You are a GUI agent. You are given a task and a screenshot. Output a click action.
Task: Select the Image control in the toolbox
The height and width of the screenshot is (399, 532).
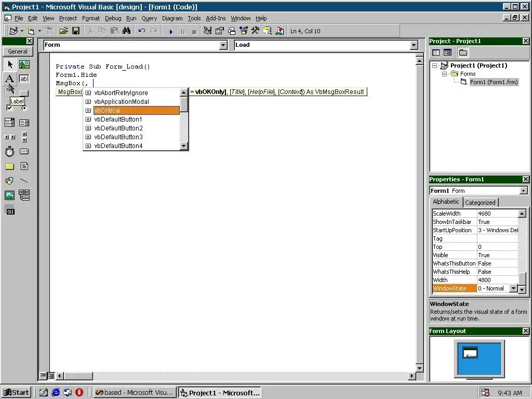click(x=10, y=195)
